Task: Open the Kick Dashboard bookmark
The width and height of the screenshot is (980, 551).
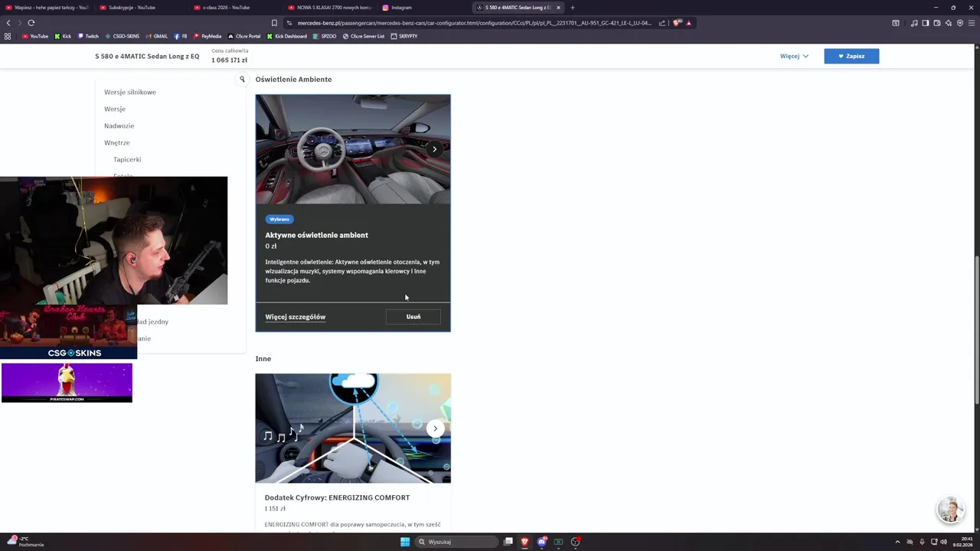Action: coord(287,36)
